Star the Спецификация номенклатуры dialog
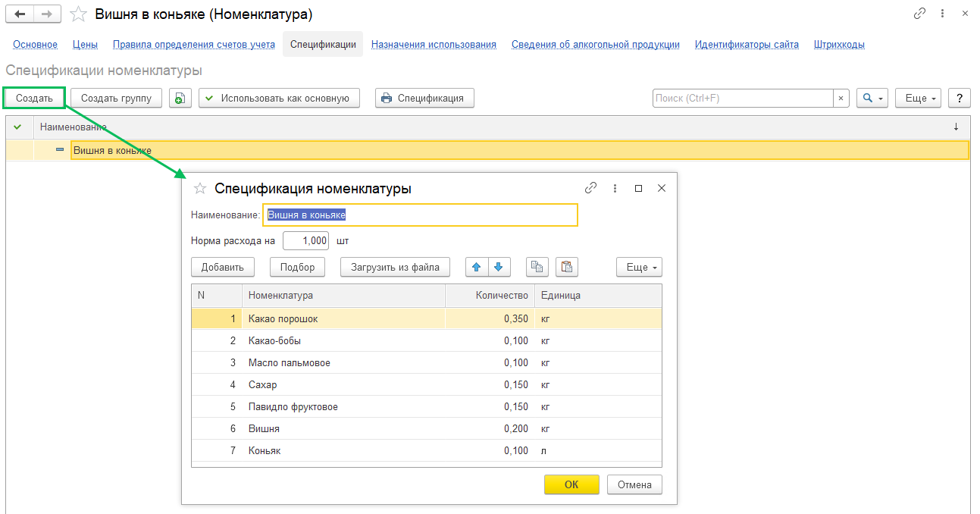The height and width of the screenshot is (514, 980). point(200,189)
